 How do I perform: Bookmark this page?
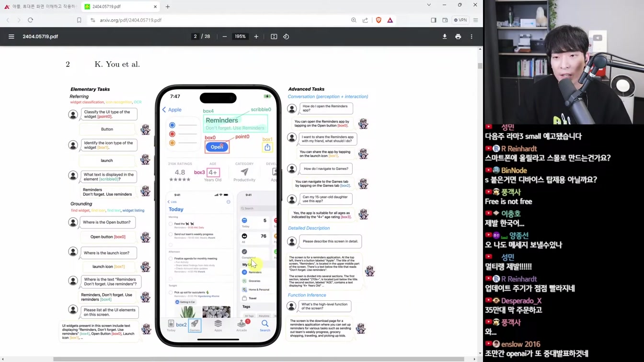pos(79,20)
